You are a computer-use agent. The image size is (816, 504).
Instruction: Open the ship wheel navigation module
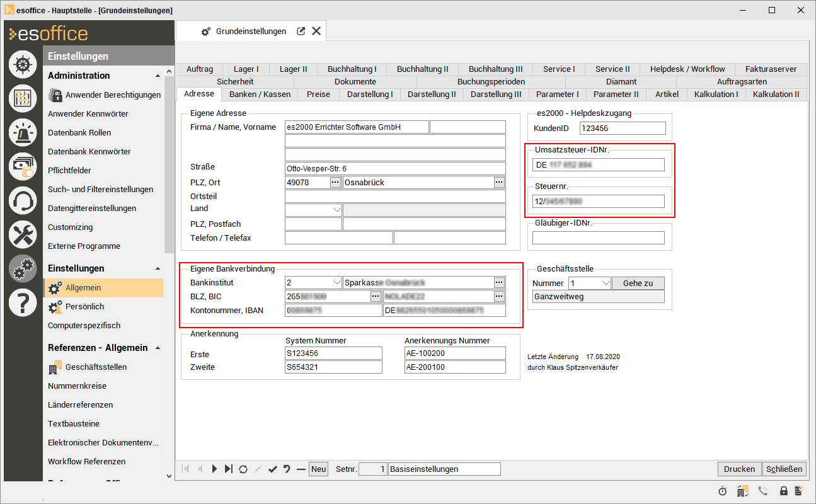23,64
